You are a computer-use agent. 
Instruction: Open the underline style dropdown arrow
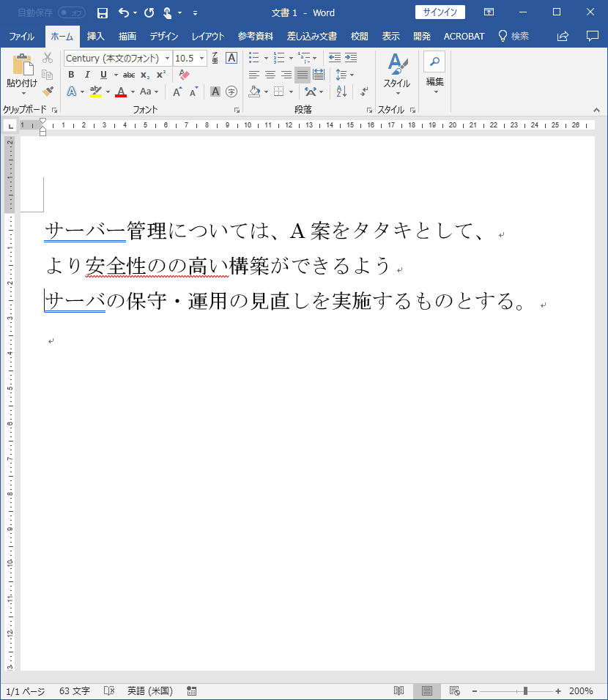tap(116, 75)
